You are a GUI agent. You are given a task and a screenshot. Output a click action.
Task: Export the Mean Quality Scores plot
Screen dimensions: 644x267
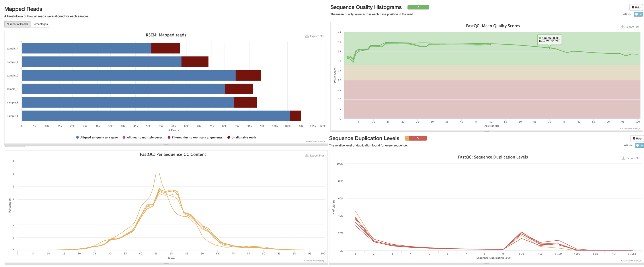[630, 27]
